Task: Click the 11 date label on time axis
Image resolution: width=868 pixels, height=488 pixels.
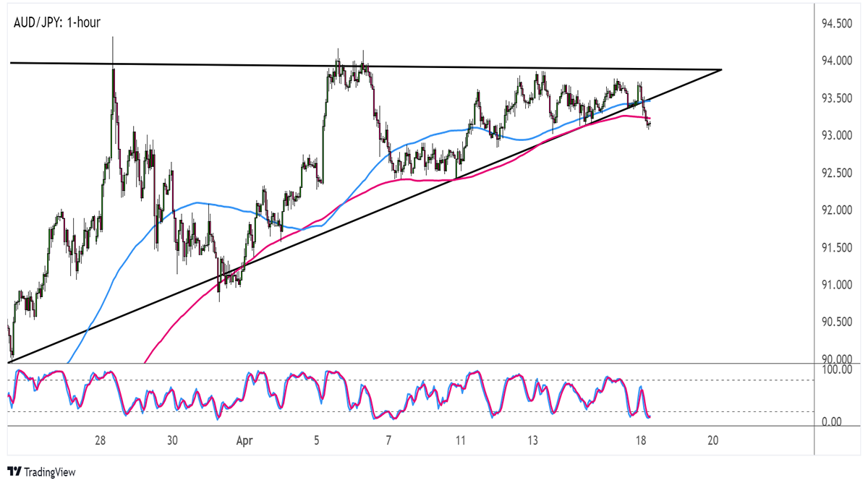Action: (461, 440)
